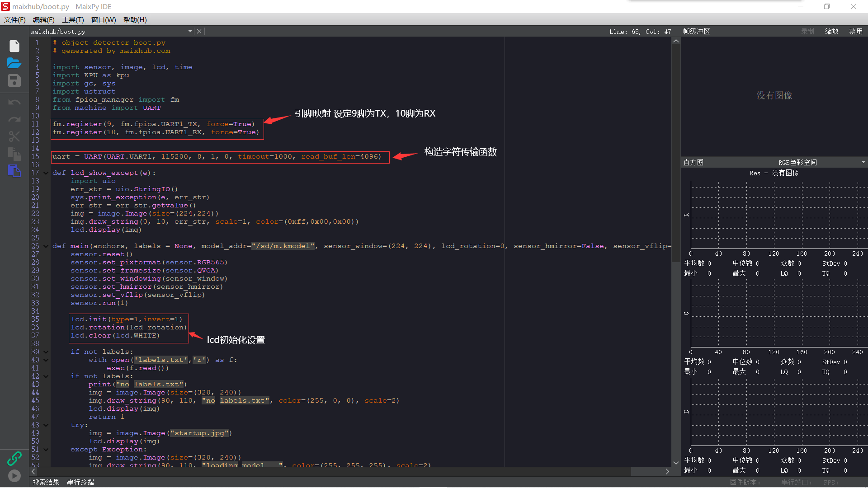Viewport: 868px width, 488px height.
Task: Click the Save file icon
Action: coord(14,80)
